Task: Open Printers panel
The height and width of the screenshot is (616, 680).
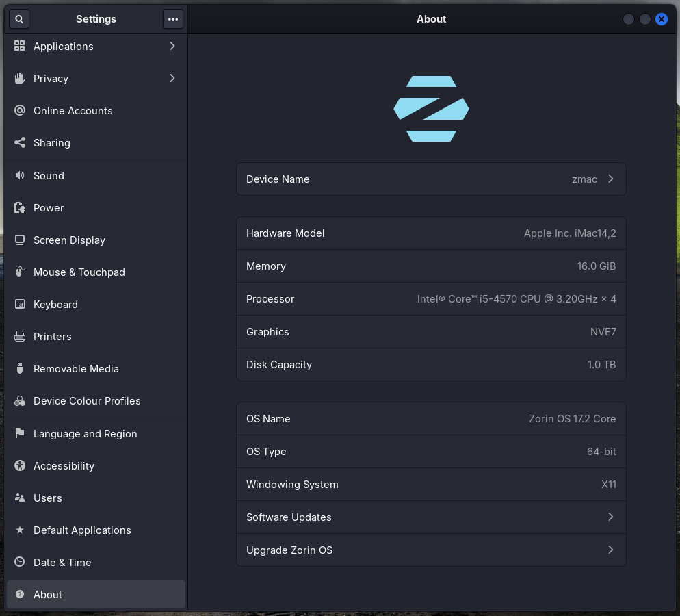Action: point(96,336)
